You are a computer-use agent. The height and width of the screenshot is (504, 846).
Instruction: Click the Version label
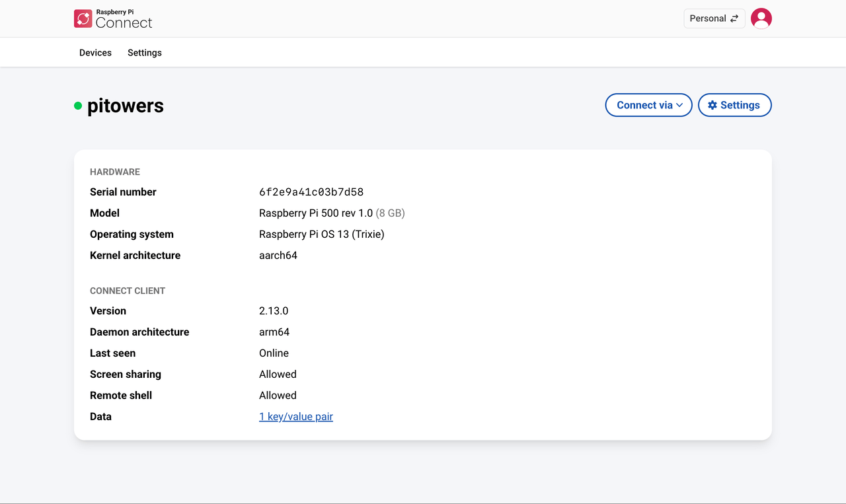click(x=108, y=311)
